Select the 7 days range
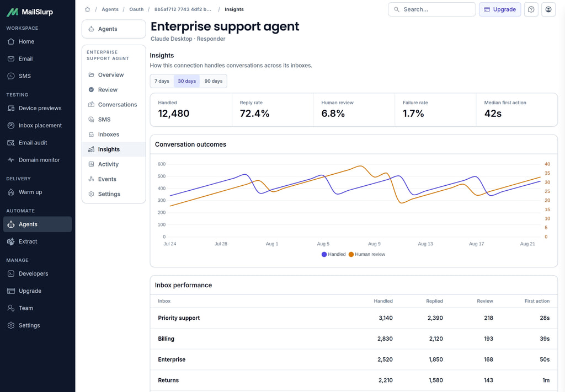This screenshot has height=392, width=565. point(162,81)
